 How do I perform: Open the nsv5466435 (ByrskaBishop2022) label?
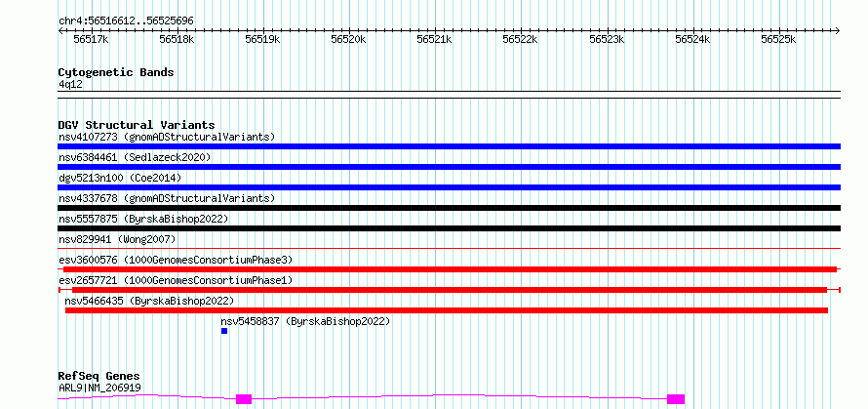(x=149, y=301)
